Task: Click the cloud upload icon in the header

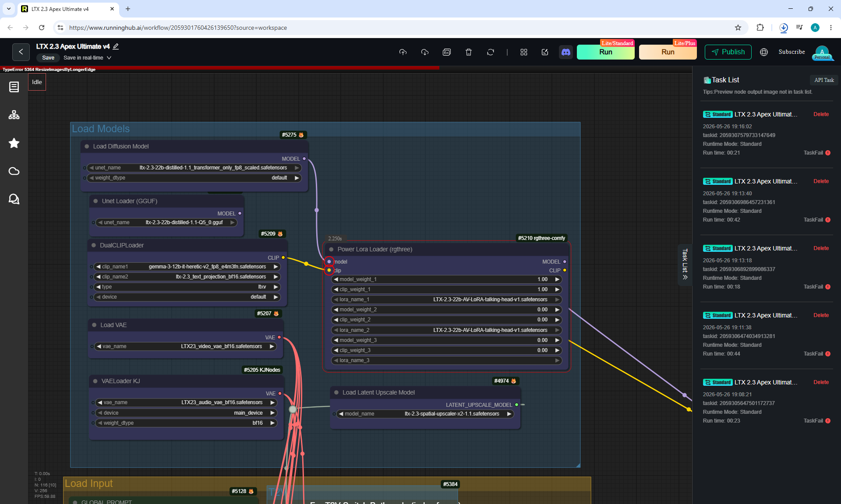Action: pos(403,52)
